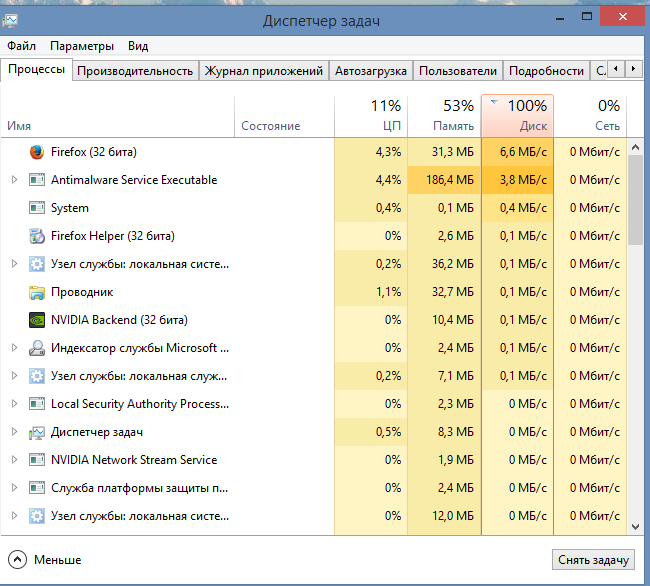Image resolution: width=650 pixels, height=586 pixels.
Task: Switch to the Производительность tab
Action: (x=135, y=71)
